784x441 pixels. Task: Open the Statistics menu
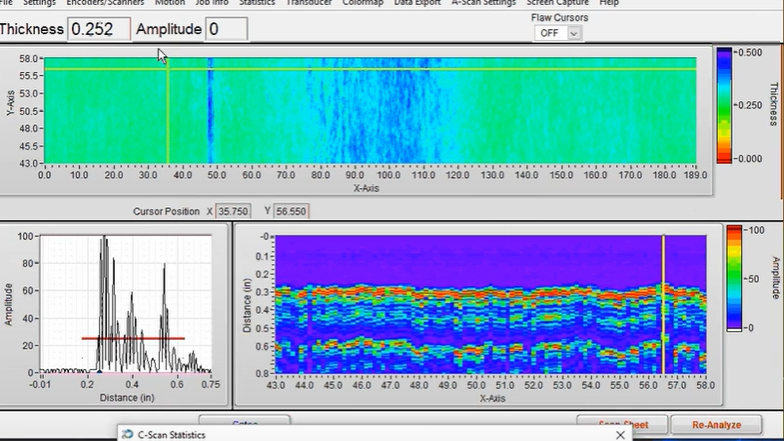[257, 3]
